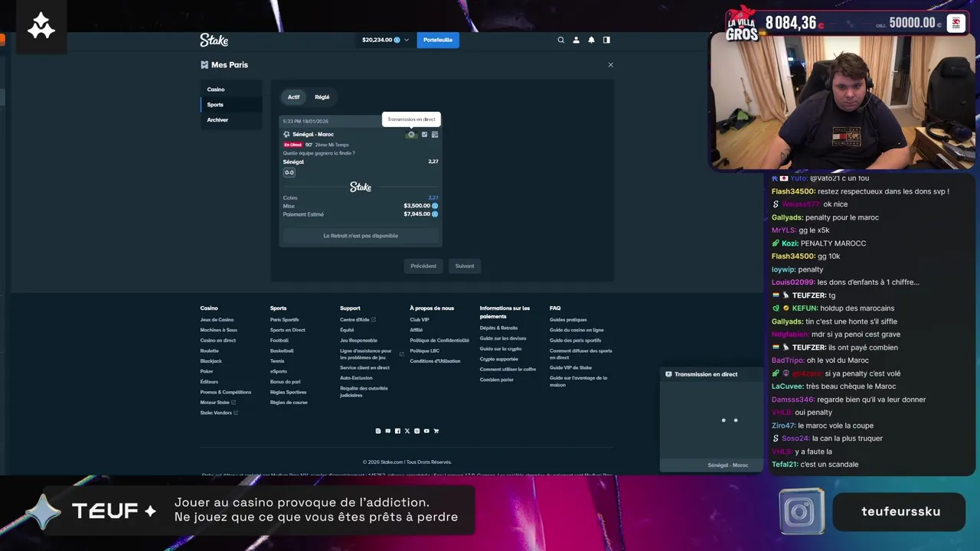Screen dimensions: 980x551
Task: Click Kozi's PENALTY MAROCC chat message
Action: (x=818, y=243)
